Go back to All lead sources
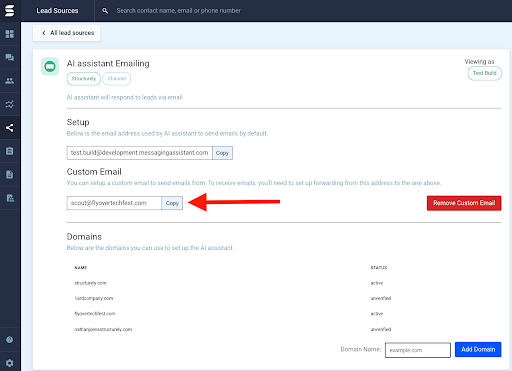Image resolution: width=512 pixels, height=371 pixels. click(x=67, y=33)
